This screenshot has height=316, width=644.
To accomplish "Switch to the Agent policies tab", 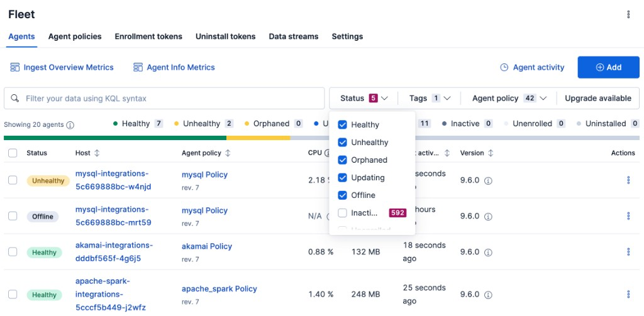I will pos(75,36).
